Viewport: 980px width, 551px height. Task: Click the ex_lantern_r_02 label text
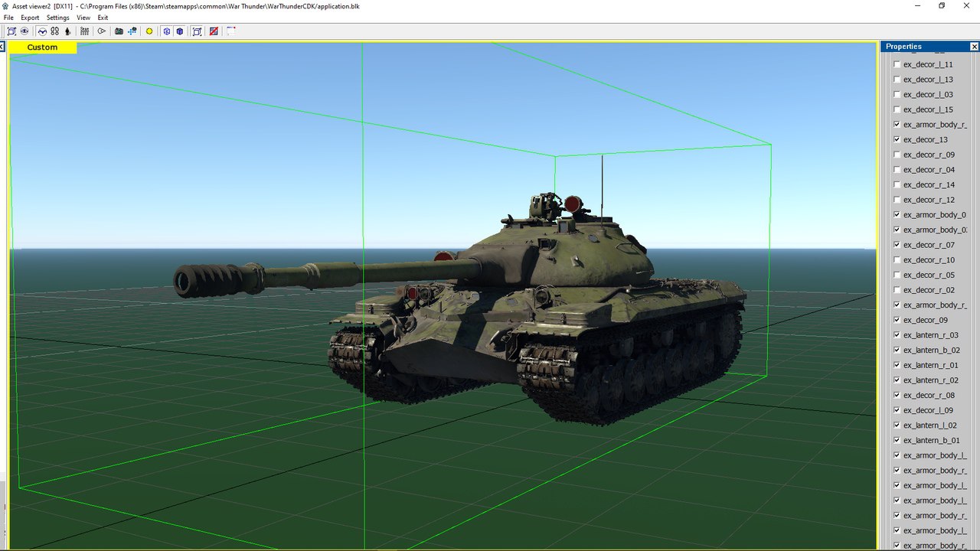931,380
